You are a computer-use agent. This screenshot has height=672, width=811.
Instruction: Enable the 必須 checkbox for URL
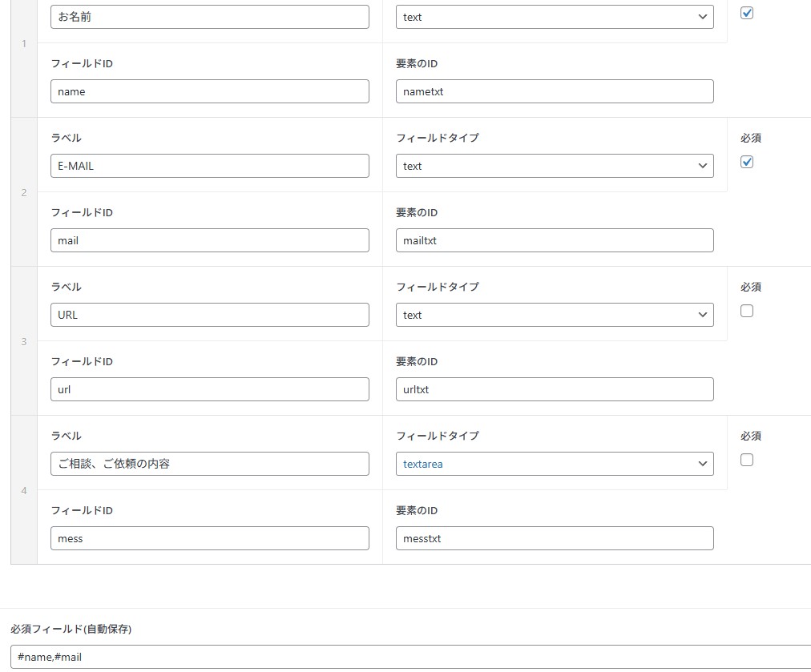tap(747, 312)
